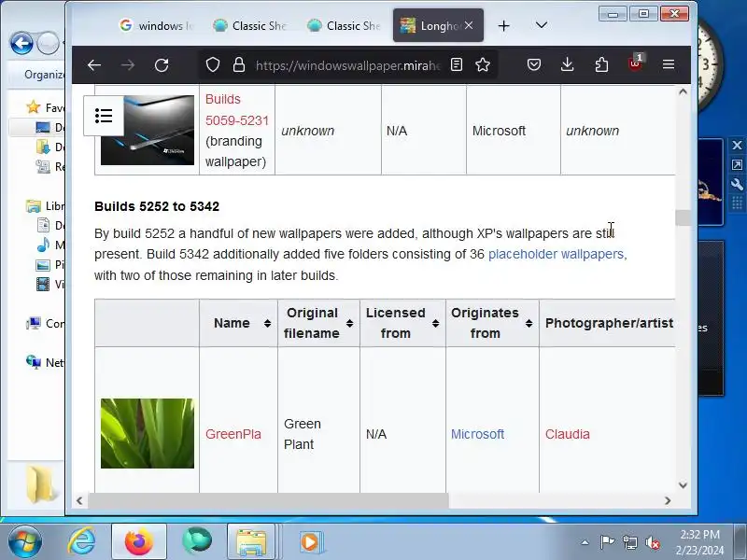This screenshot has width=747, height=560.
Task: Close the Longhorn tab
Action: coord(469,25)
